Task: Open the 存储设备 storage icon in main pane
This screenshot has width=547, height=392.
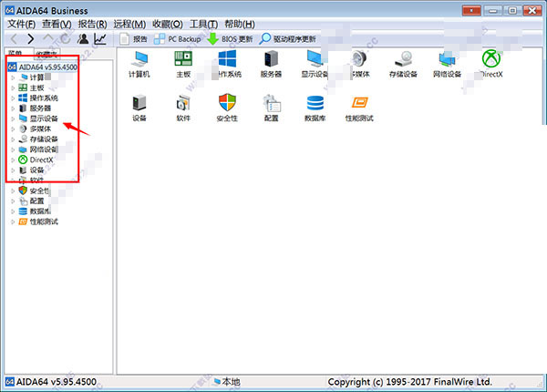Action: (x=403, y=64)
